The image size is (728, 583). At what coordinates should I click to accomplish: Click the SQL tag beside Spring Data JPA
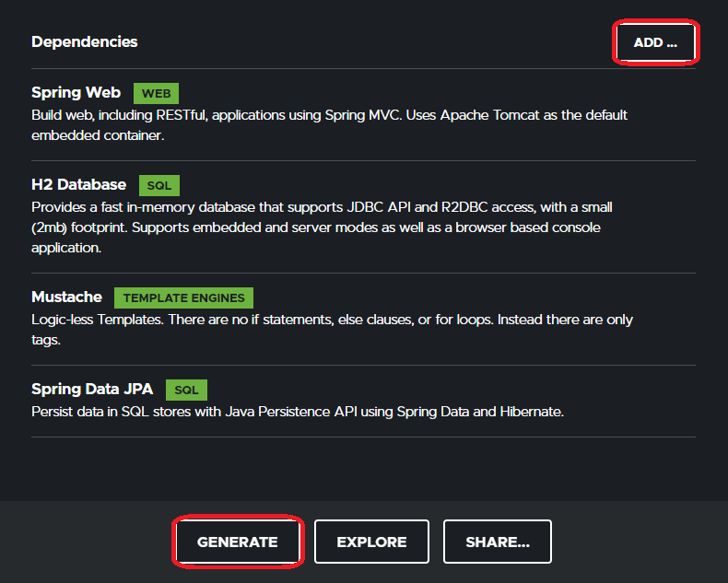(x=187, y=390)
